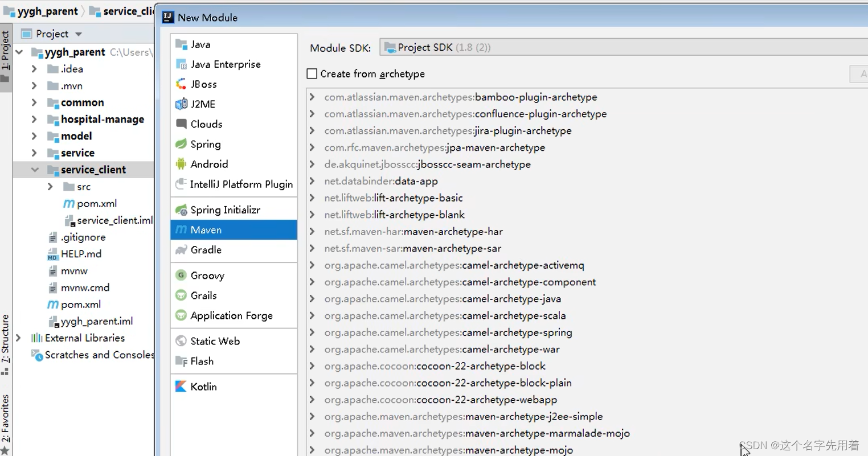868x456 pixels.
Task: Click the Maven module icon
Action: click(x=181, y=230)
